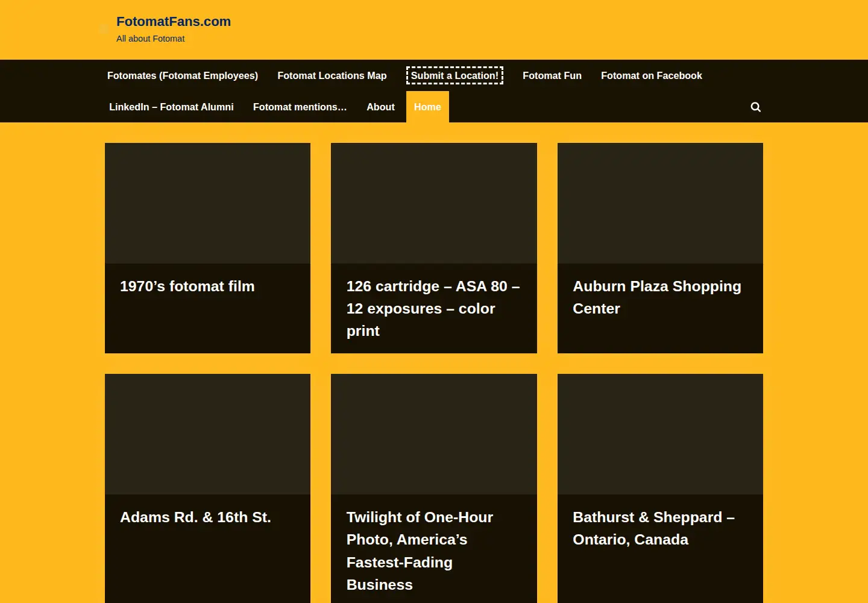Image resolution: width=868 pixels, height=603 pixels.
Task: Select the Home tab
Action: [x=427, y=107]
